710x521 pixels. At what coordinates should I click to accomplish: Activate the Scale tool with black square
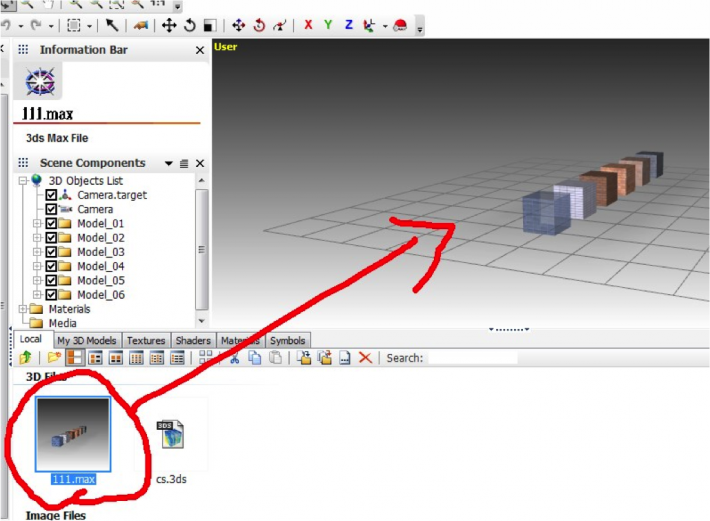[210, 26]
